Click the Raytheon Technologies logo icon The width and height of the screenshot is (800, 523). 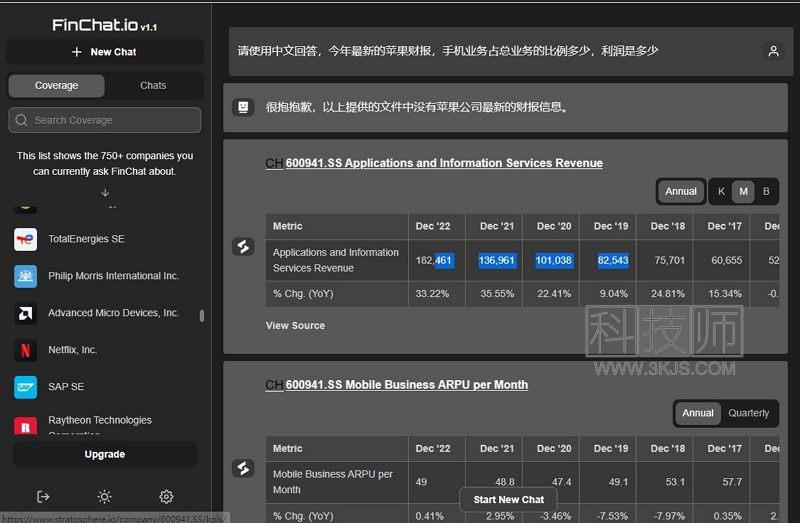[26, 426]
